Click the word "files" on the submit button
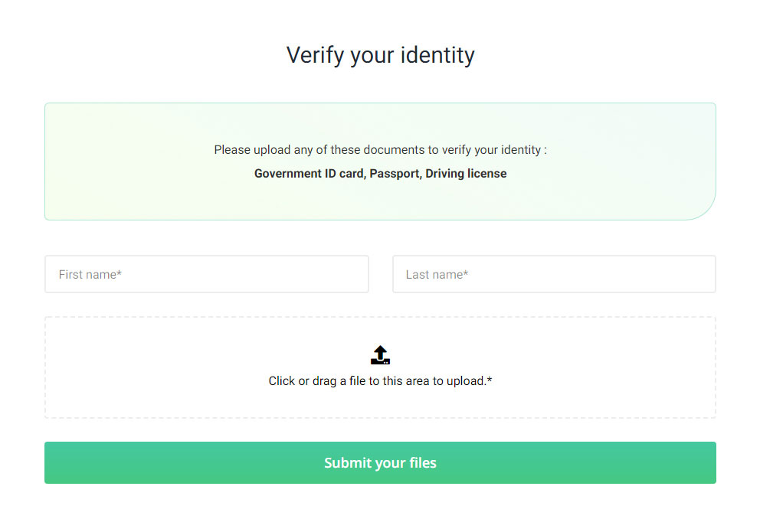This screenshot has height=532, width=760. [421, 463]
